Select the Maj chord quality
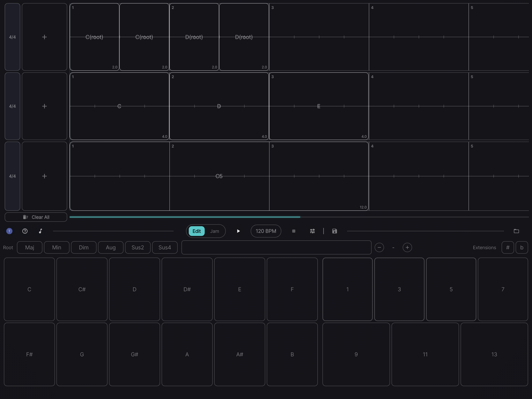This screenshot has width=532, height=399. click(x=30, y=247)
